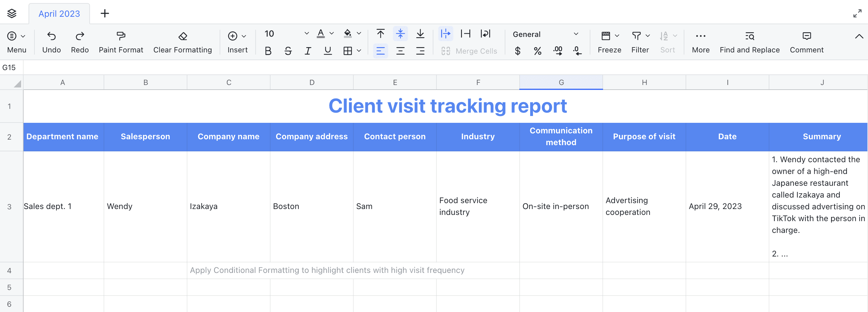The height and width of the screenshot is (312, 868).
Task: Click the Paint Format roller icon
Action: click(121, 36)
